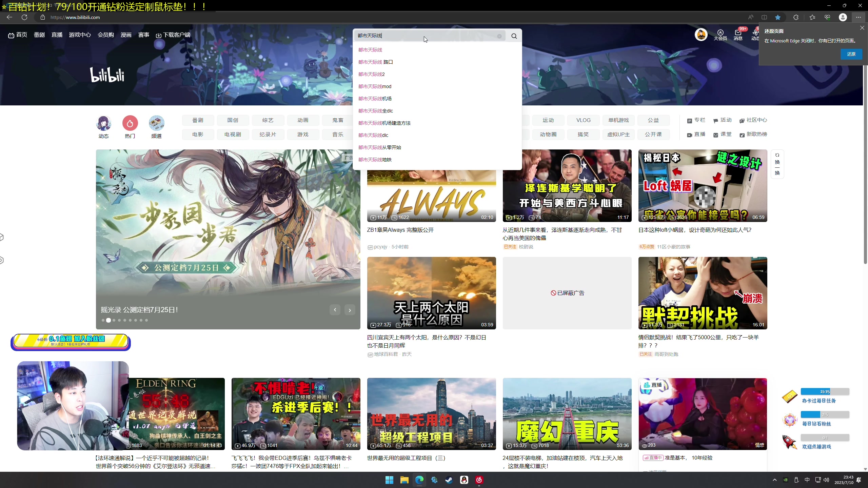Go to previous carousel slide arrow
Screen dimensions: 868x488
[x=335, y=310]
